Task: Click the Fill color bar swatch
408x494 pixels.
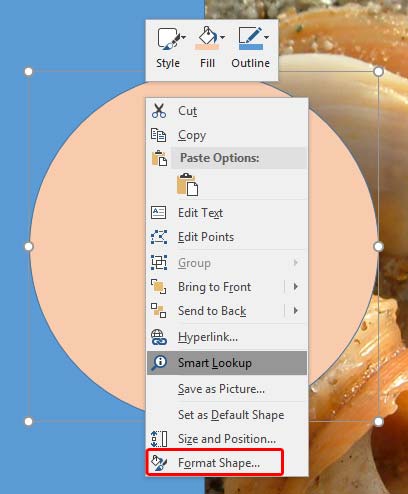Action: click(207, 47)
